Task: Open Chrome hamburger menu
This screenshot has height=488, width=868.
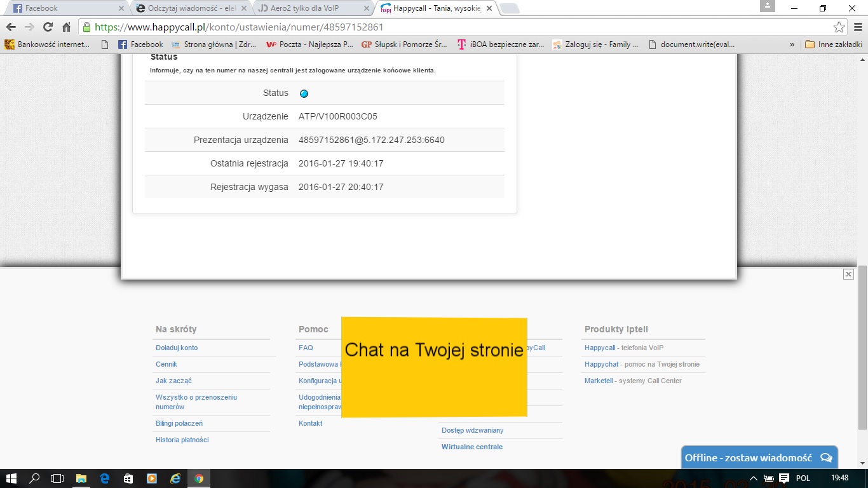Action: click(x=857, y=27)
